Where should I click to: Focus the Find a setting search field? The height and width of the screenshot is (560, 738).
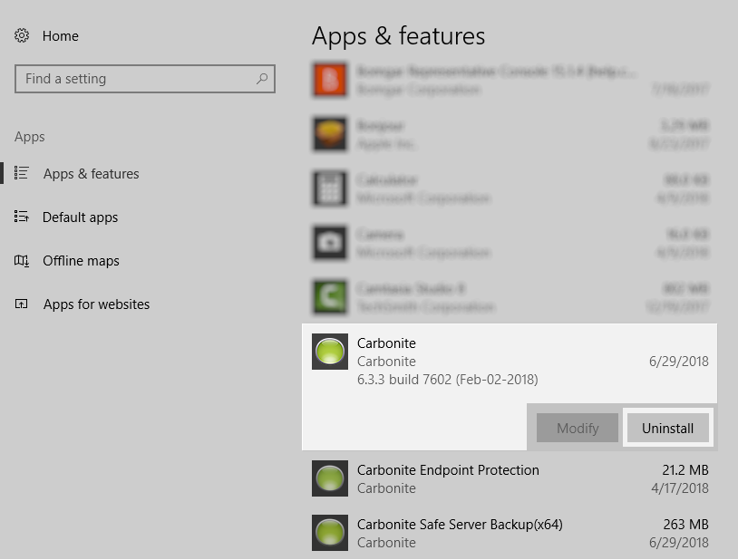pos(136,79)
